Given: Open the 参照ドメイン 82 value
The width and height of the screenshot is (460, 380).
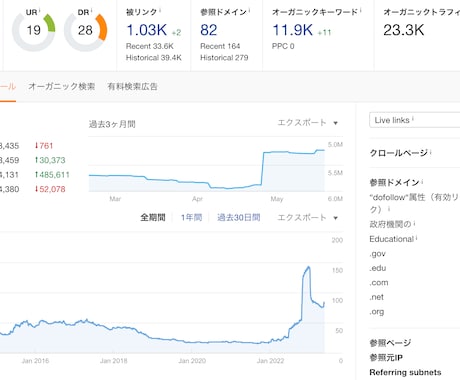Looking at the screenshot, I should point(209,30).
